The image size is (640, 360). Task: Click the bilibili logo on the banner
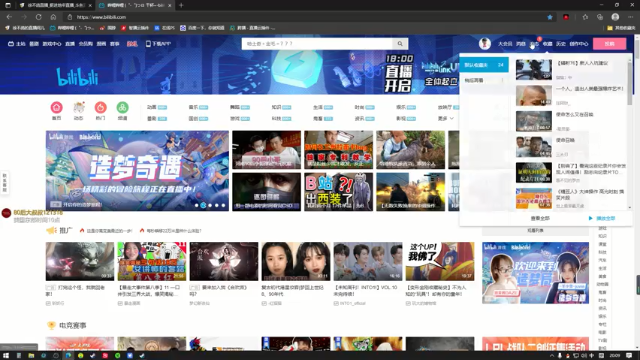click(78, 77)
